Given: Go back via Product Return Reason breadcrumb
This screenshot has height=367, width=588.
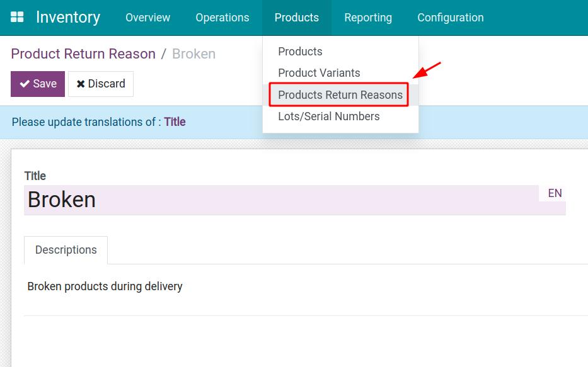Looking at the screenshot, I should [83, 54].
